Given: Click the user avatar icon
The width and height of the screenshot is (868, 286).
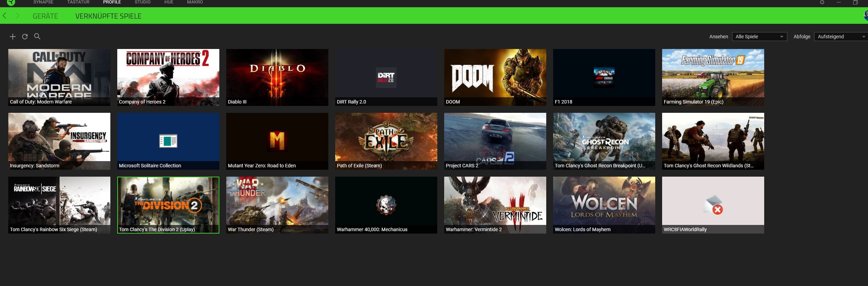Looking at the screenshot, I should click(866, 16).
